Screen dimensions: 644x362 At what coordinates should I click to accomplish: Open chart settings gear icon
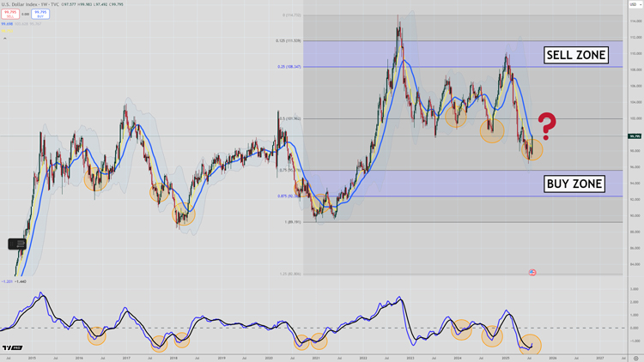tap(635, 359)
